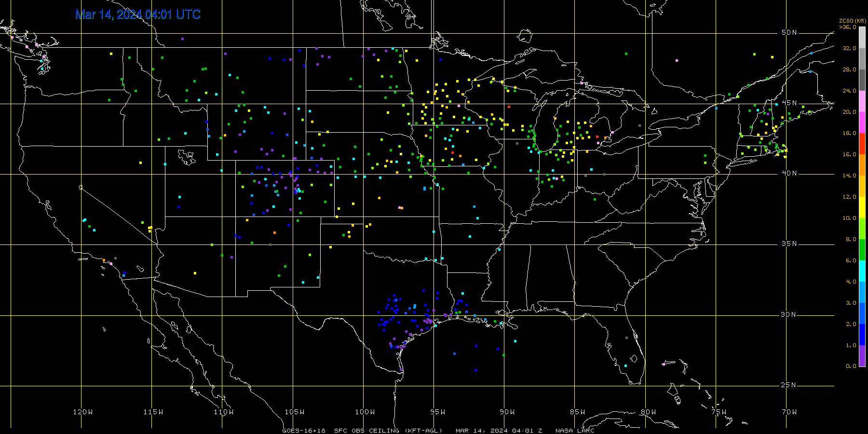This screenshot has width=868, height=434.
Task: Pick the orange 14–16 kft legend segment
Action: pyautogui.click(x=862, y=165)
